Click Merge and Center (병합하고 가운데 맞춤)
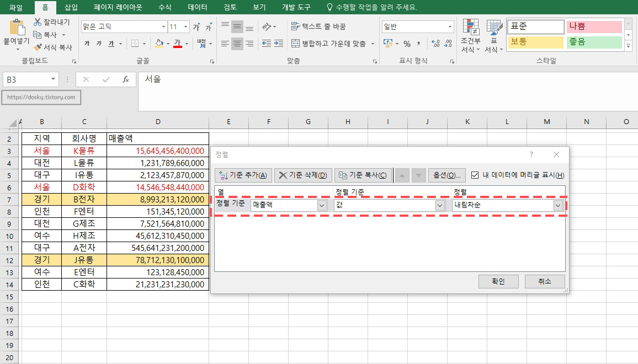Viewport: 638px width, 364px height. (329, 43)
